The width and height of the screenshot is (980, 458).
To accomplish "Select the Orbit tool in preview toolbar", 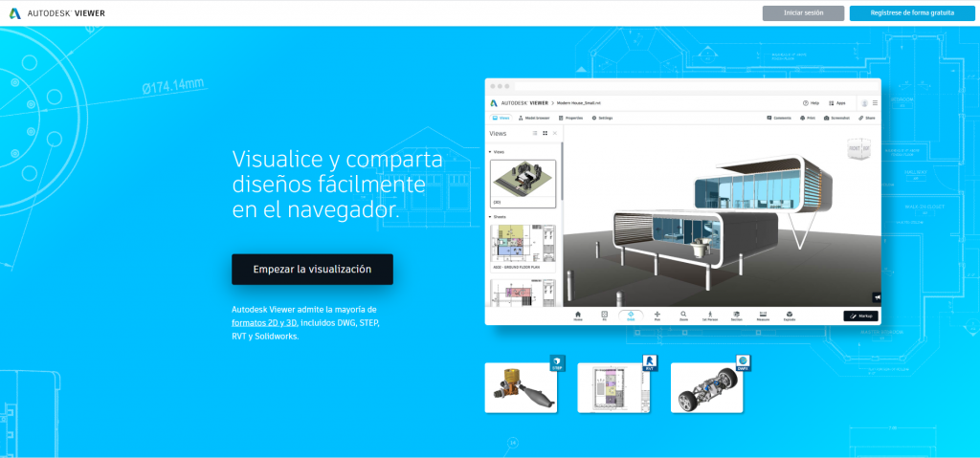I will pyautogui.click(x=631, y=316).
